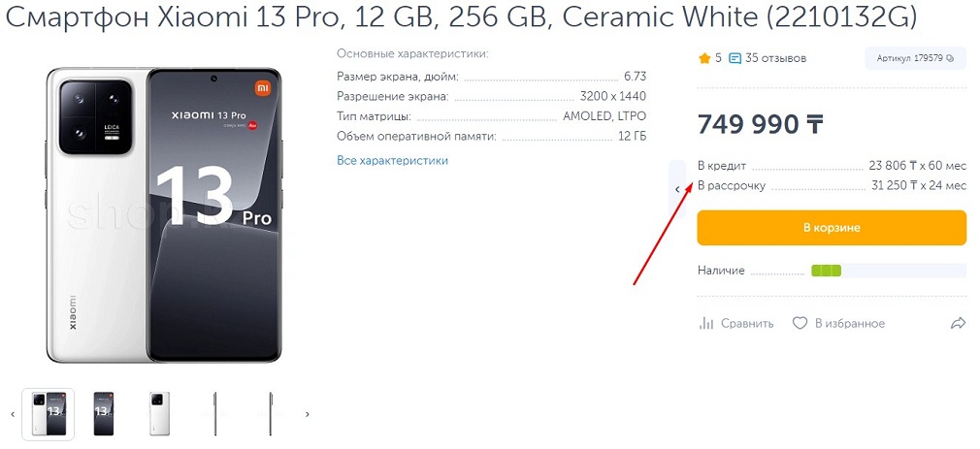Click the reviews speech bubble icon
Screen dimensions: 980x449
pyautogui.click(x=735, y=58)
